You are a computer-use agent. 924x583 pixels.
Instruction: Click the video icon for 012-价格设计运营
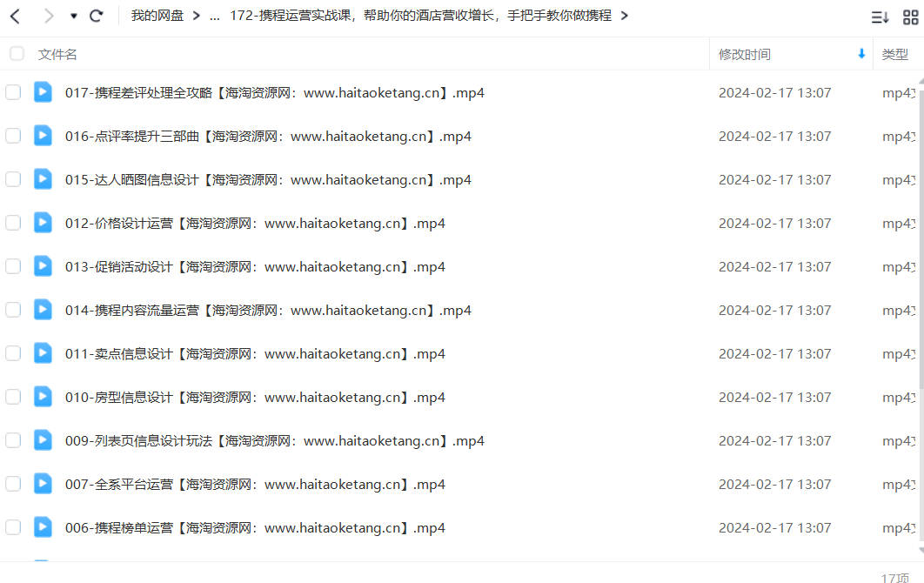pos(43,222)
